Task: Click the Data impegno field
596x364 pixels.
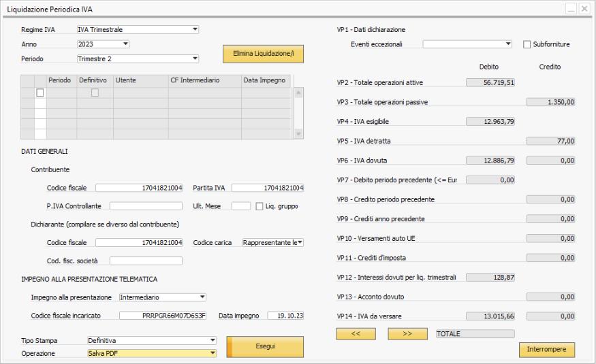Action: click(x=285, y=316)
